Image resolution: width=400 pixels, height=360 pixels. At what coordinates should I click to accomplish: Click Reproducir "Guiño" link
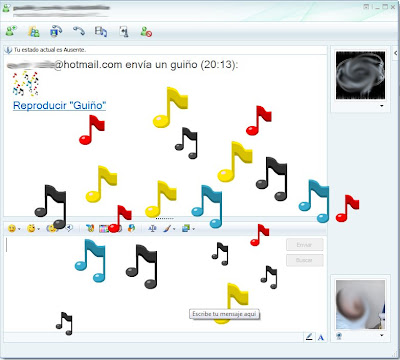[x=59, y=106]
